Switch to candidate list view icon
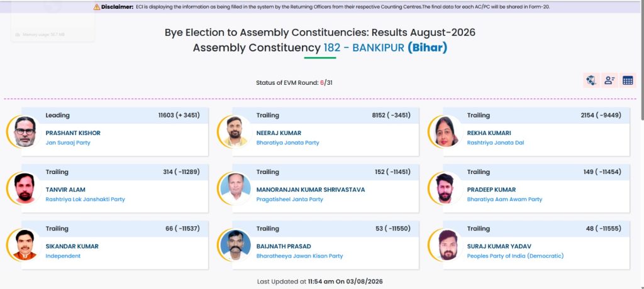The image size is (644, 289). click(609, 80)
